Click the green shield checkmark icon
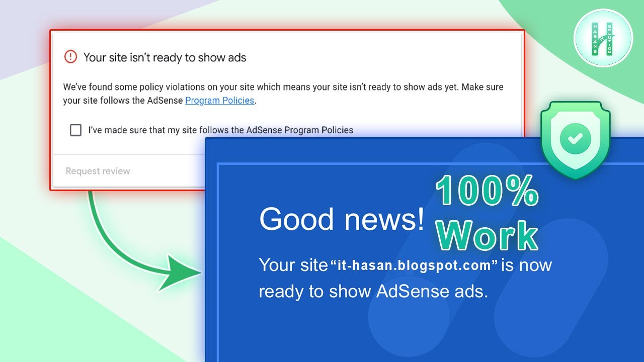 point(576,140)
